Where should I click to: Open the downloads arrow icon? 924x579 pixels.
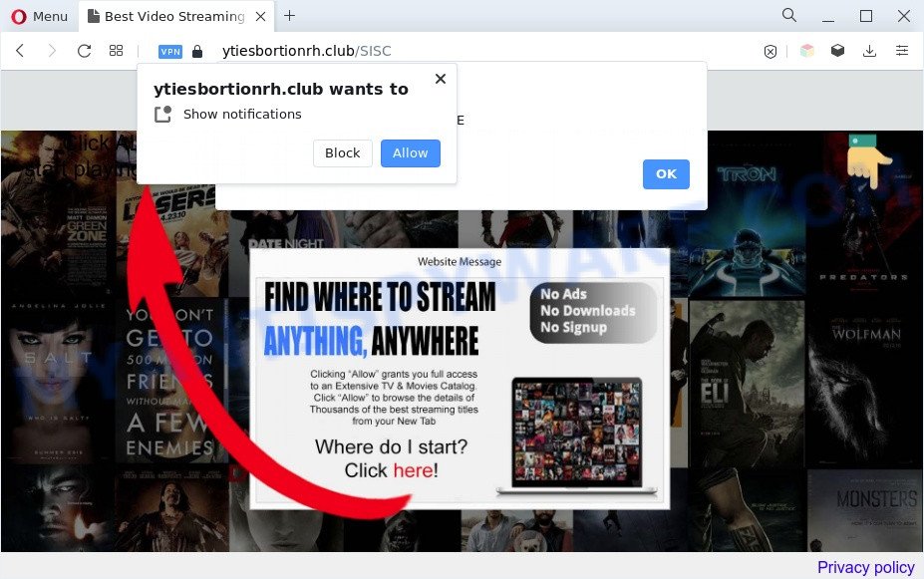(869, 51)
